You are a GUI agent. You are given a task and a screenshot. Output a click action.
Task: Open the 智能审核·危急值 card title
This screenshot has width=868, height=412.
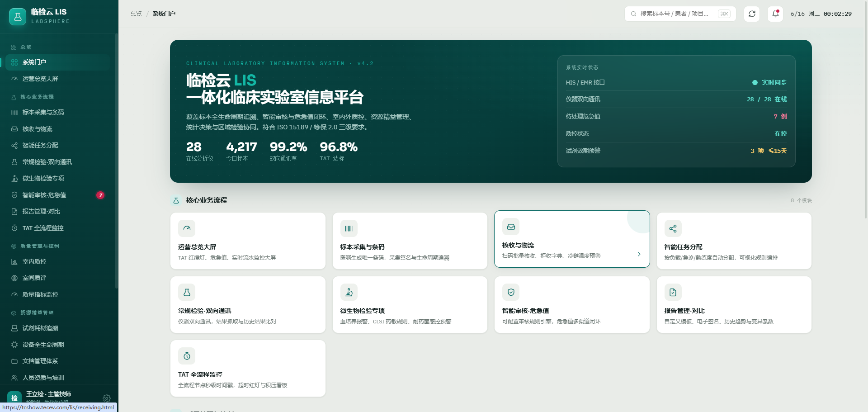tap(525, 311)
